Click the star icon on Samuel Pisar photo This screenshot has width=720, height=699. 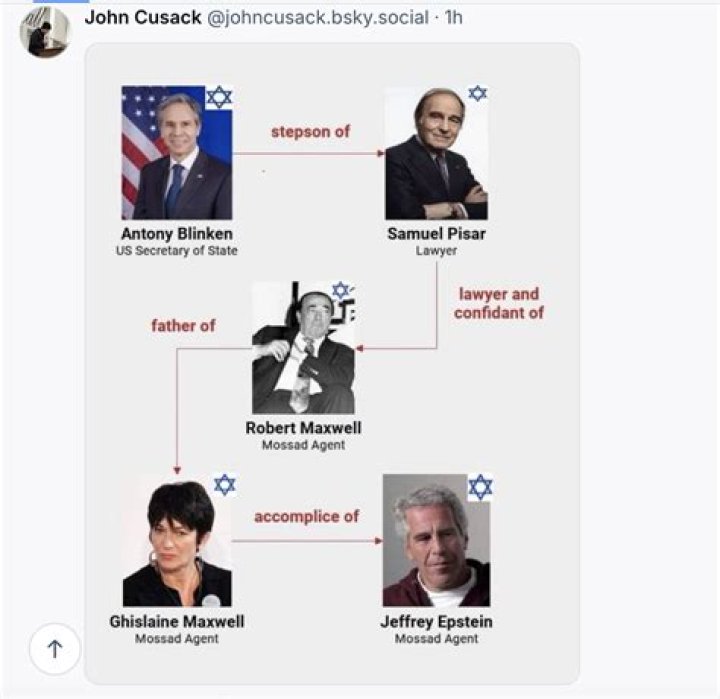(478, 93)
